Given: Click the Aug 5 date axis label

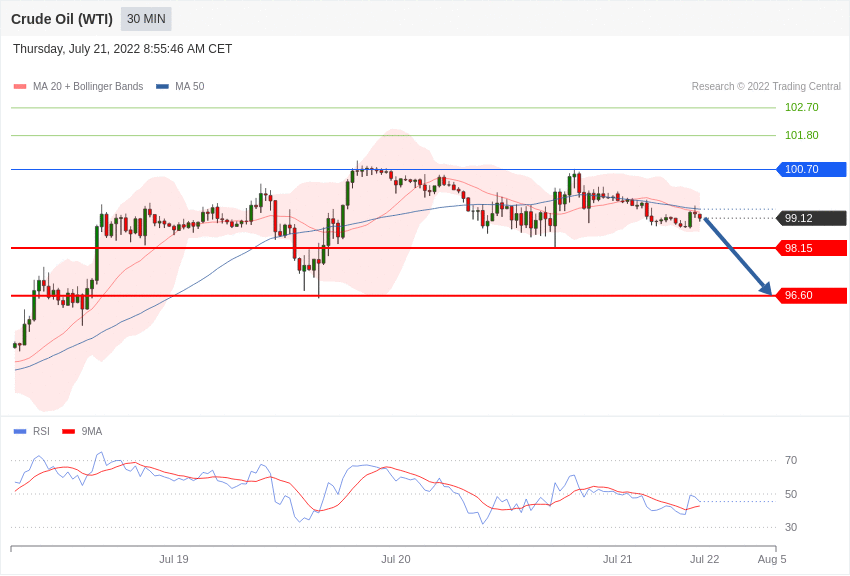Looking at the screenshot, I should 771,559.
